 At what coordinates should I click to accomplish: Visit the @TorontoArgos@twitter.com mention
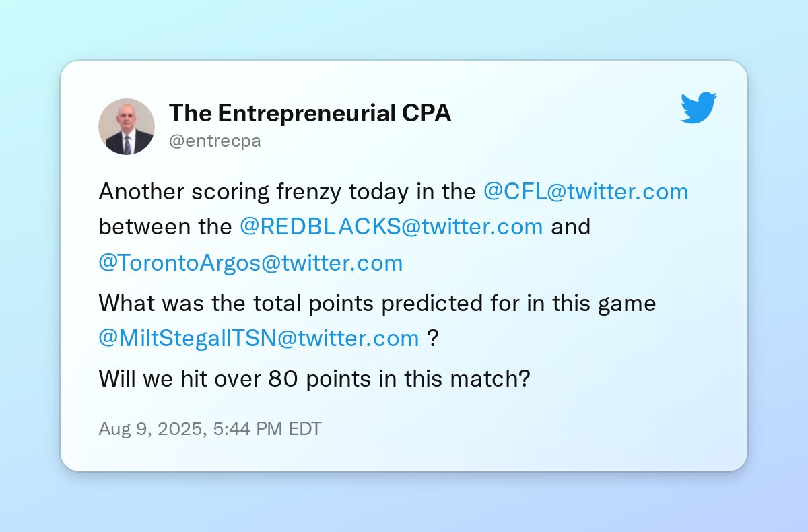tap(250, 263)
